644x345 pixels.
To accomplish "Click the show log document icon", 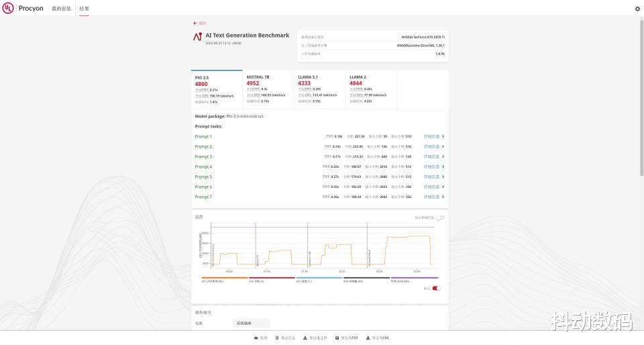I will click(x=277, y=338).
